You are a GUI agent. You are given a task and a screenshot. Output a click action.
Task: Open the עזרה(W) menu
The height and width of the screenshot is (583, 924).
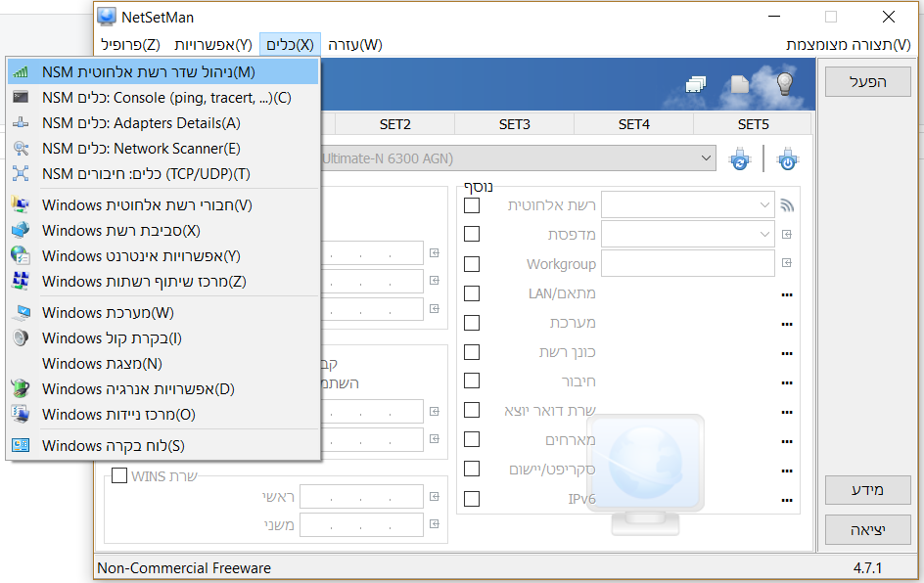click(x=354, y=45)
